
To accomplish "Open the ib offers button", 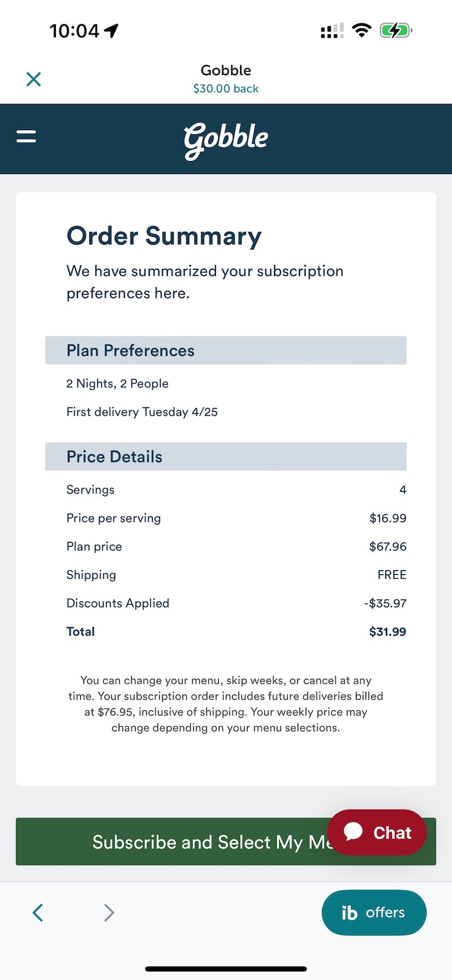I will coord(373,912).
